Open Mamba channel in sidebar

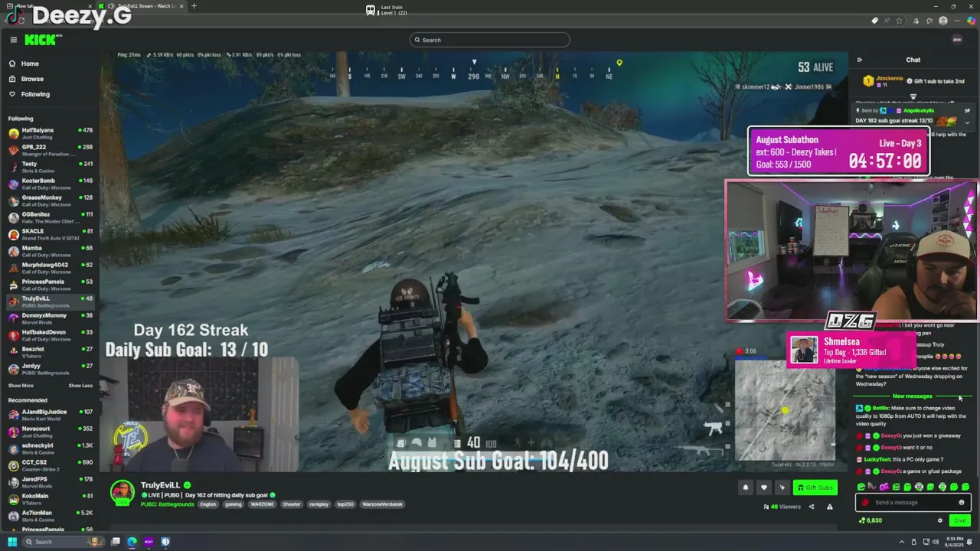click(51, 251)
